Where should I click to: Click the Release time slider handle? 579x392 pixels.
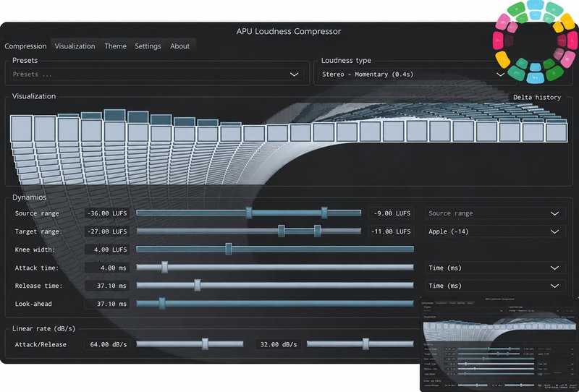(x=198, y=285)
